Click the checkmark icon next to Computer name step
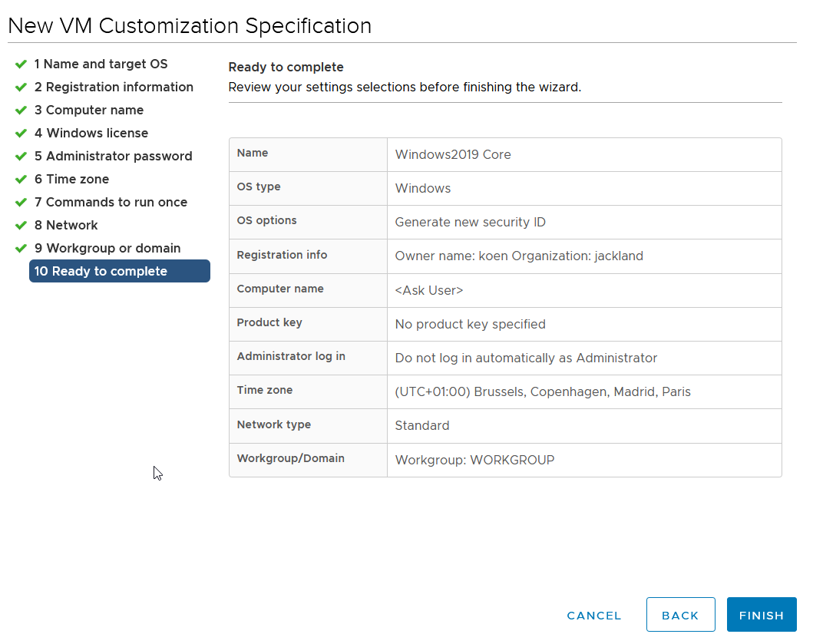This screenshot has width=813, height=644. 21,111
